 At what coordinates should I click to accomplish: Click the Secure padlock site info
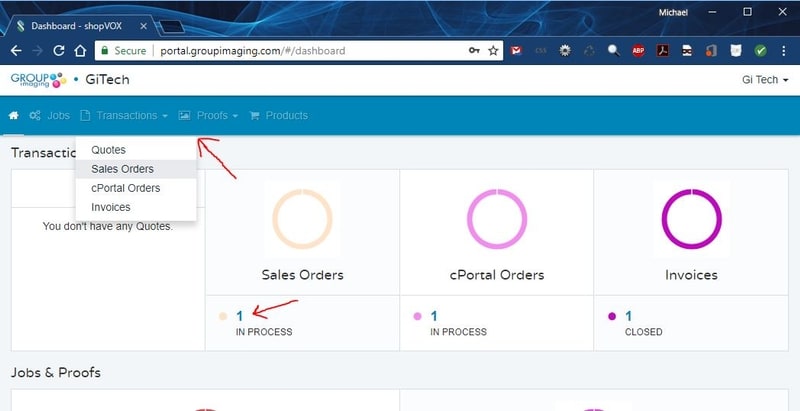pyautogui.click(x=124, y=50)
